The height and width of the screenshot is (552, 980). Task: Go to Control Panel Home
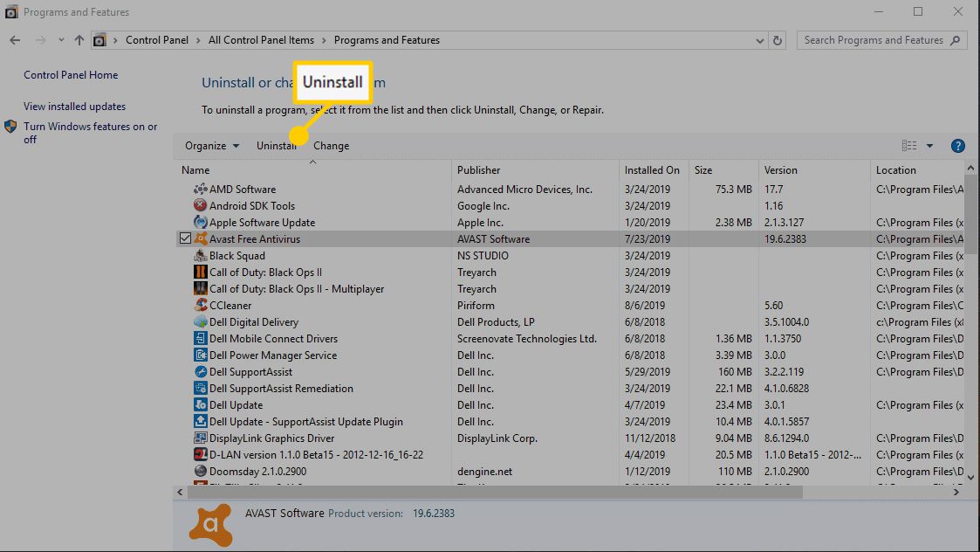point(71,75)
